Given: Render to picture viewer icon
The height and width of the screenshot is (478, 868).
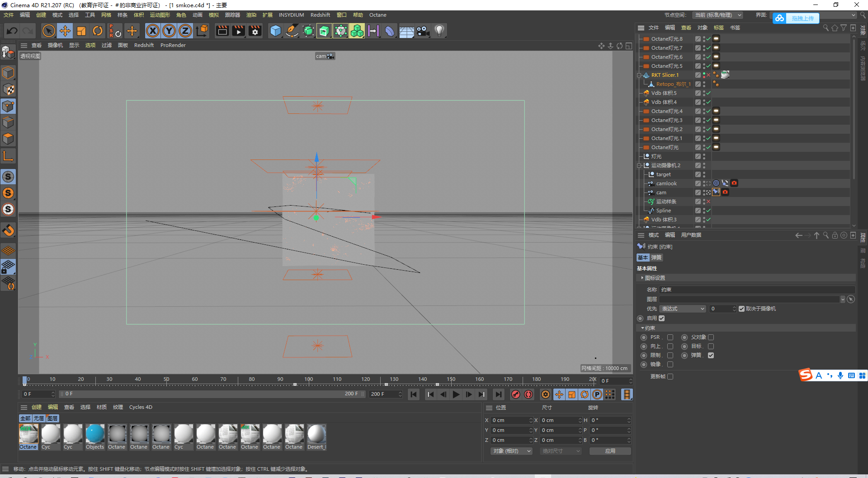Looking at the screenshot, I should tap(239, 31).
